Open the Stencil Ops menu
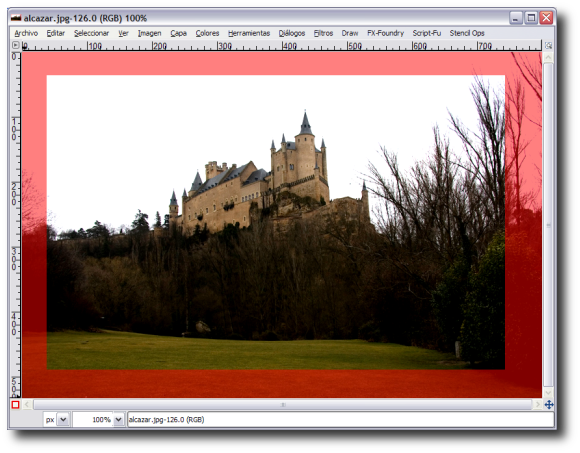Screen dimensions: 580x453 tap(467, 33)
